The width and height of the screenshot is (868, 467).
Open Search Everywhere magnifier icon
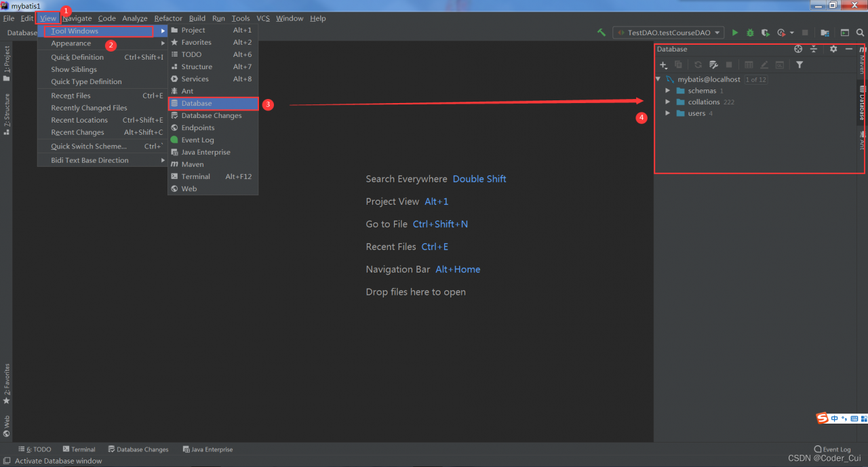[x=861, y=33]
